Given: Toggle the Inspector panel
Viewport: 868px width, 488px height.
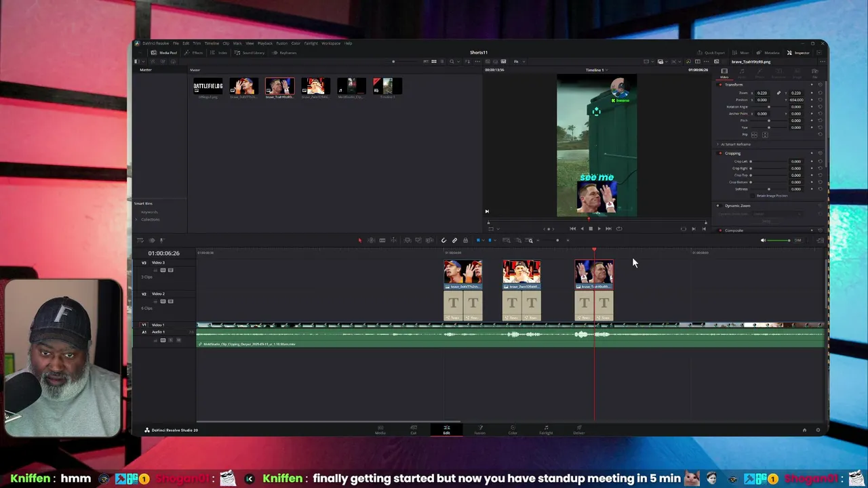Looking at the screenshot, I should click(x=799, y=53).
